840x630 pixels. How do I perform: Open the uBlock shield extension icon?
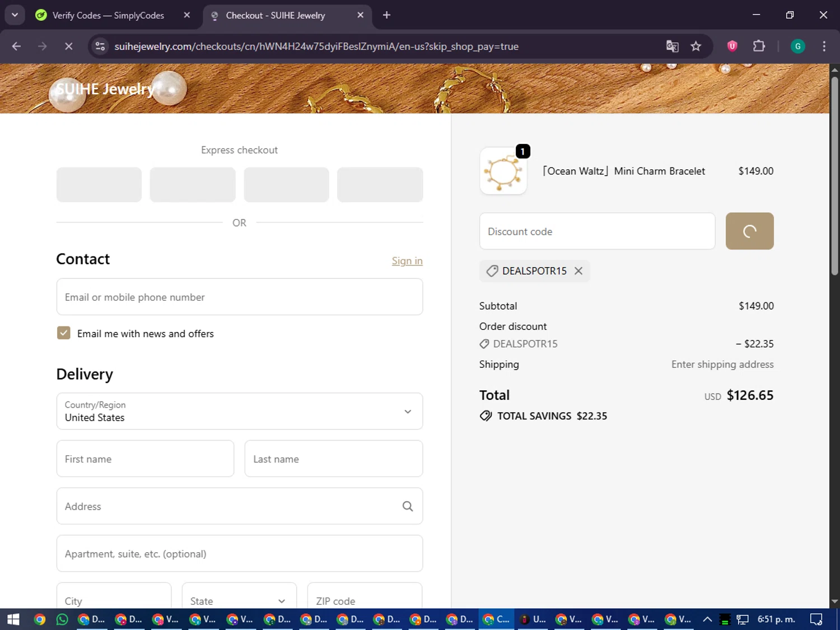click(x=732, y=46)
